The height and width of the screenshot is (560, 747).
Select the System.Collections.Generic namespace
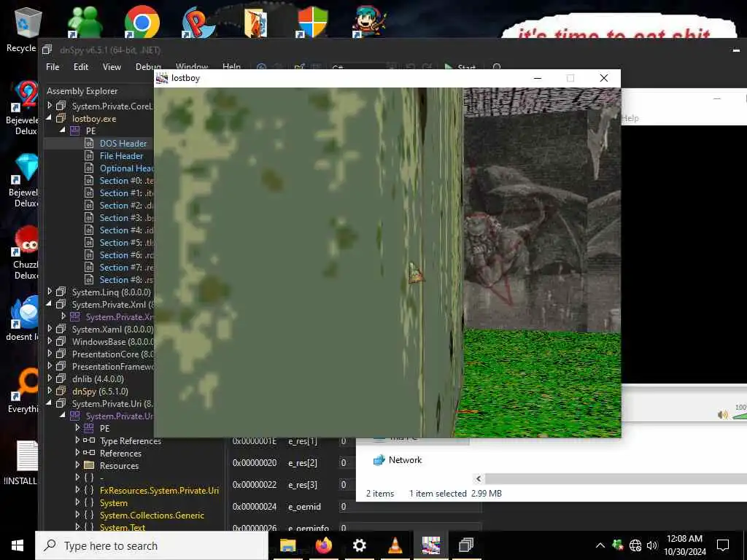[x=152, y=516]
